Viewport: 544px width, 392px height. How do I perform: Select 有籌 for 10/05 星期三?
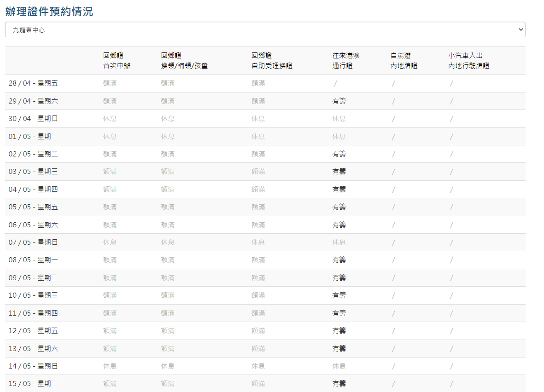(x=339, y=295)
